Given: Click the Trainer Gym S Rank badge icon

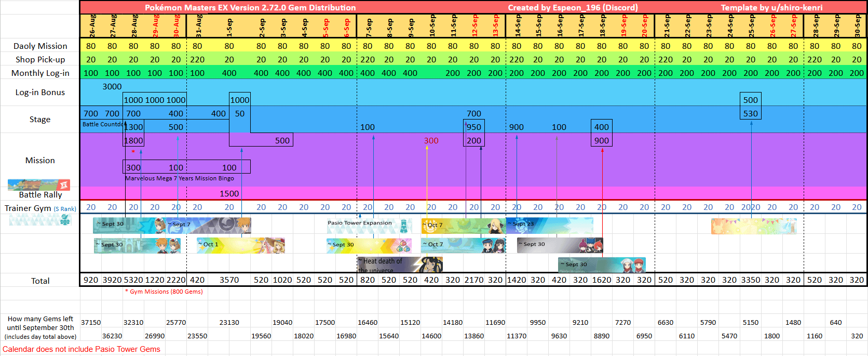Looking at the screenshot, I should (x=65, y=219).
